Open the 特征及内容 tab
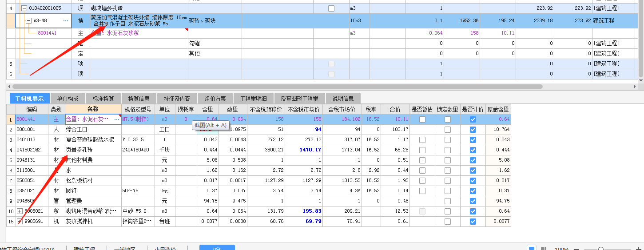Screen dimensions: 644x250 (x=177, y=99)
